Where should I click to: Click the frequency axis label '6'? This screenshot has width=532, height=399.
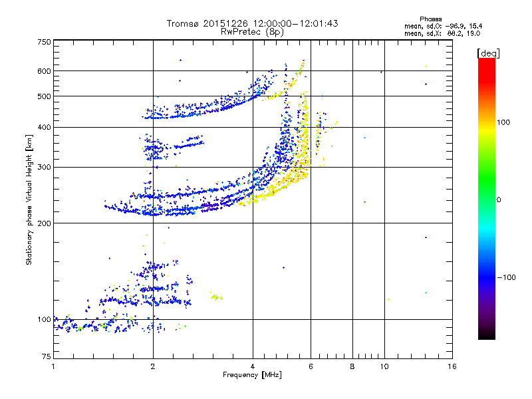311,366
